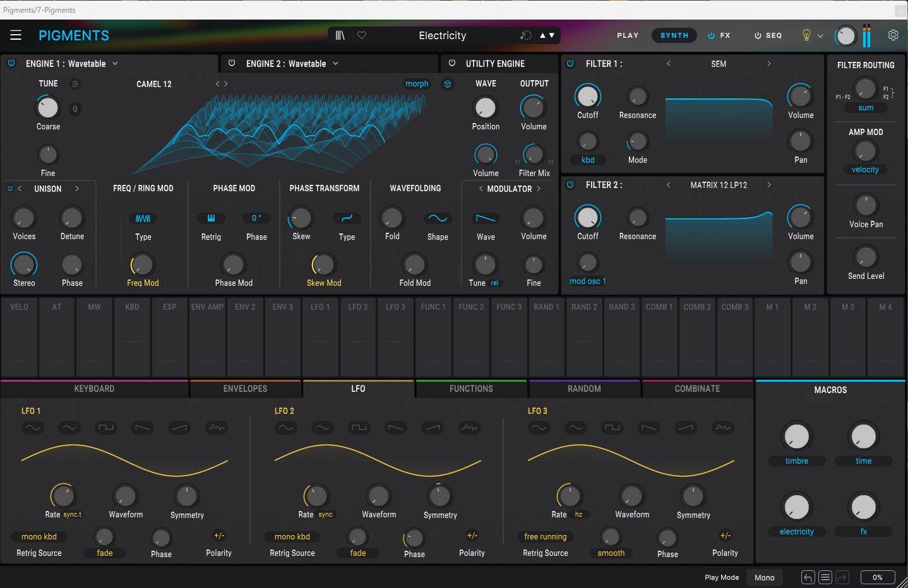Select the LFO 1 square waveform icon
This screenshot has height=588, width=908.
coord(106,428)
